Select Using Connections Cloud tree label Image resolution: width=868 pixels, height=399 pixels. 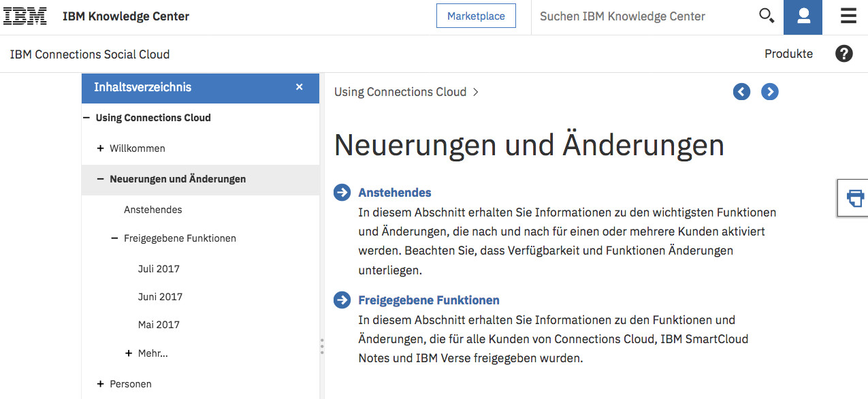pyautogui.click(x=153, y=118)
